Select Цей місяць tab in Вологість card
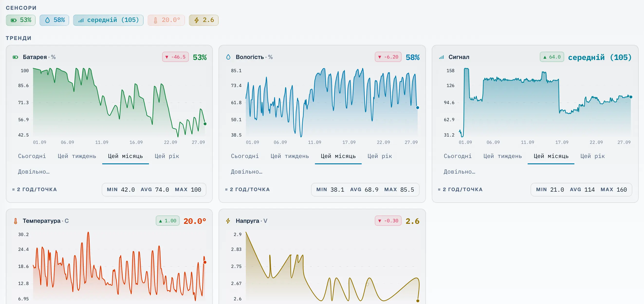 tap(338, 156)
